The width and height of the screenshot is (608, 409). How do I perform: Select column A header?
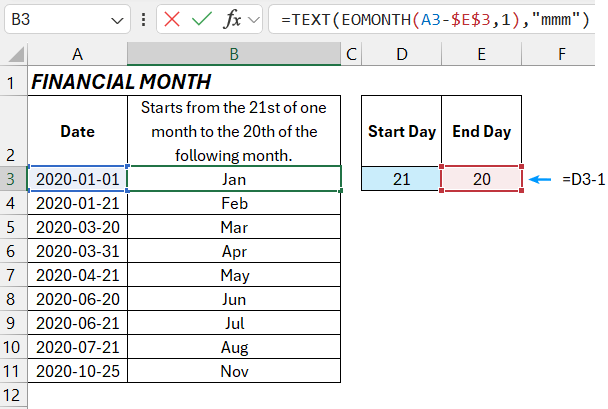click(x=78, y=53)
